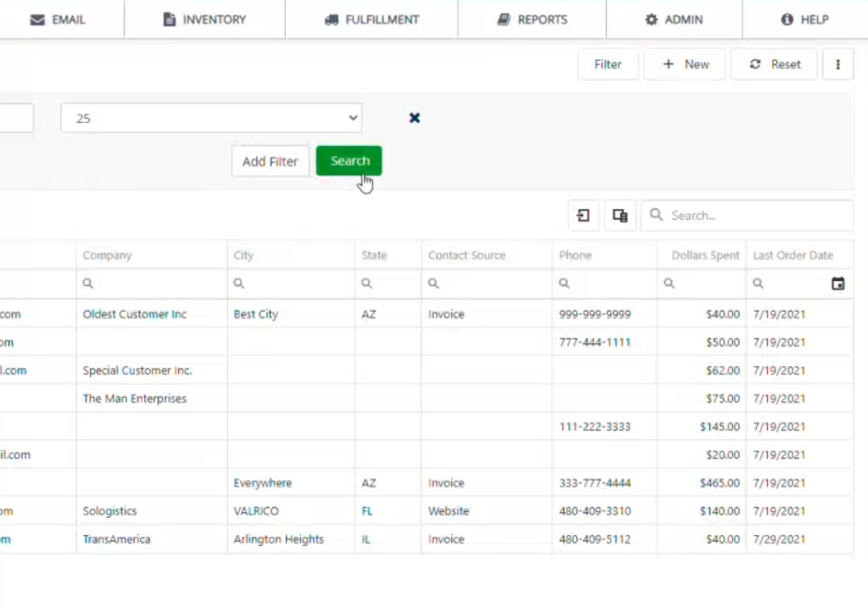Click the Email envelope icon in menu
The image size is (868, 608).
[37, 20]
